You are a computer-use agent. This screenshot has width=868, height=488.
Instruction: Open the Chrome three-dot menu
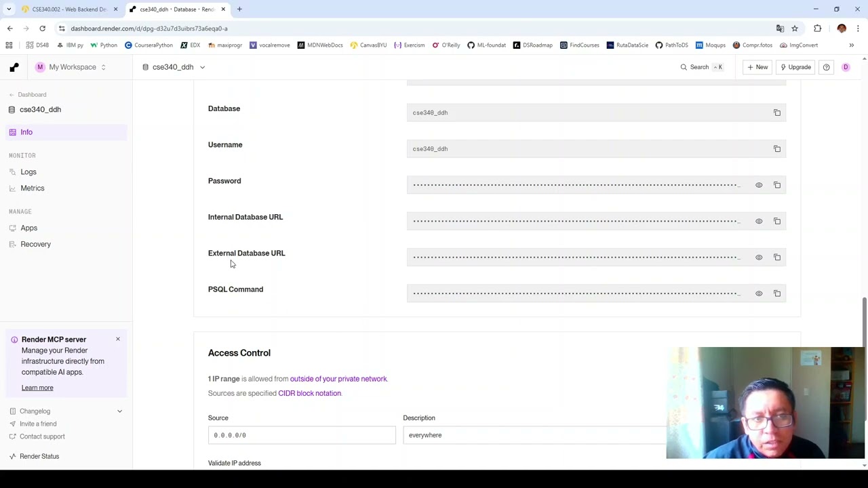click(x=858, y=28)
